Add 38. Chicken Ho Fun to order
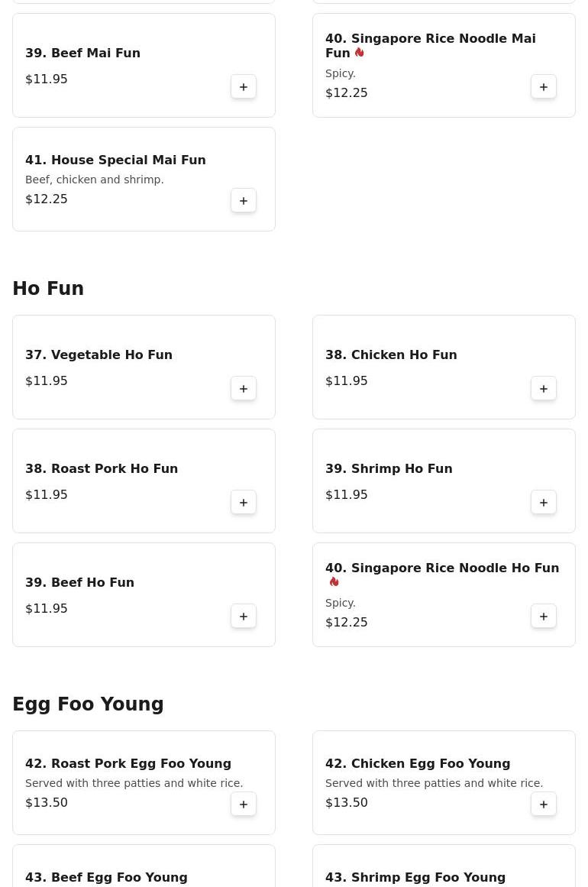Screen dimensions: 588x887 [x=544, y=389]
